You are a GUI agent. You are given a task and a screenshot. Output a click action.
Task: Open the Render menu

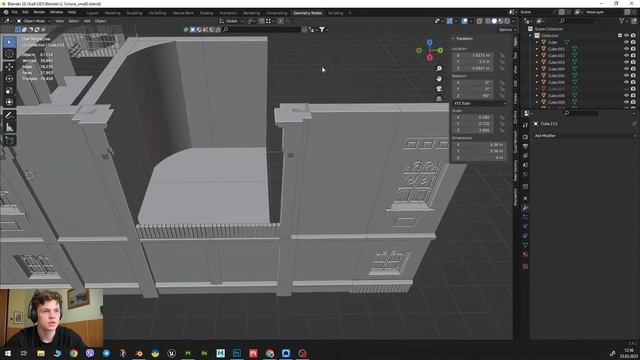[x=39, y=12]
